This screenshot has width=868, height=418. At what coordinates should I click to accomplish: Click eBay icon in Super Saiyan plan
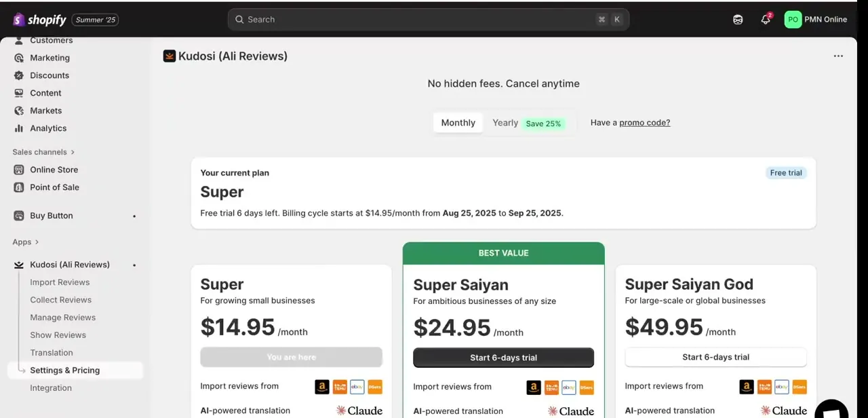point(569,387)
